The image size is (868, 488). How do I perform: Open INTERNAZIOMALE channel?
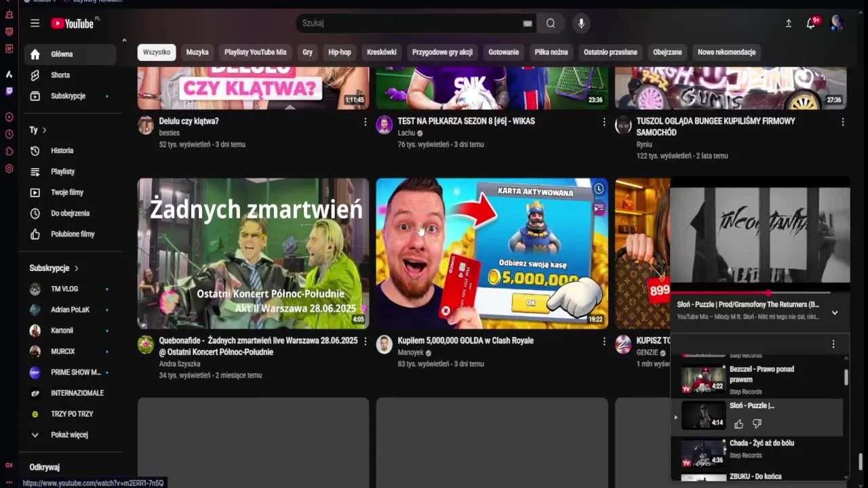tap(71, 393)
